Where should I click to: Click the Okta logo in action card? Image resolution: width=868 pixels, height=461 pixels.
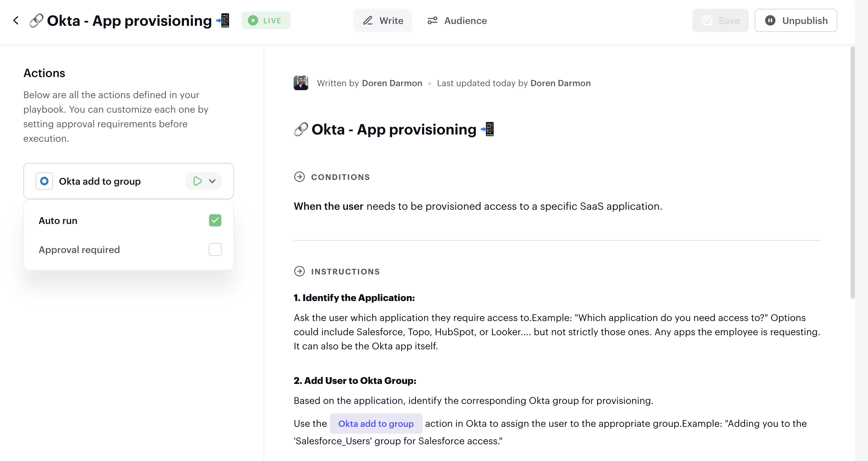coord(44,181)
